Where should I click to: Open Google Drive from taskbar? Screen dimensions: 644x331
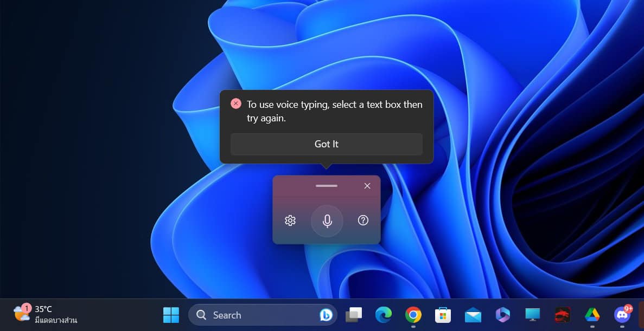592,315
